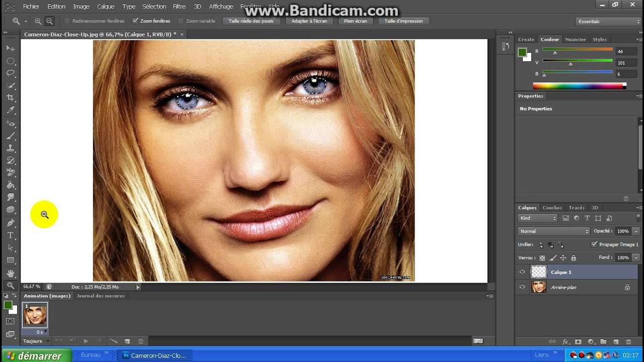This screenshot has width=644, height=362.
Task: Click Taille réelle des pixels button
Action: [251, 21]
